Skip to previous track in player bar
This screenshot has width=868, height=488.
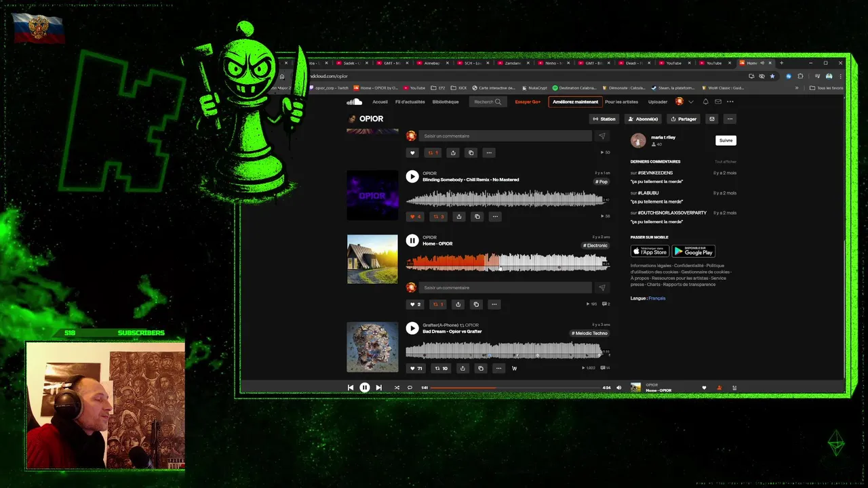[x=351, y=388]
